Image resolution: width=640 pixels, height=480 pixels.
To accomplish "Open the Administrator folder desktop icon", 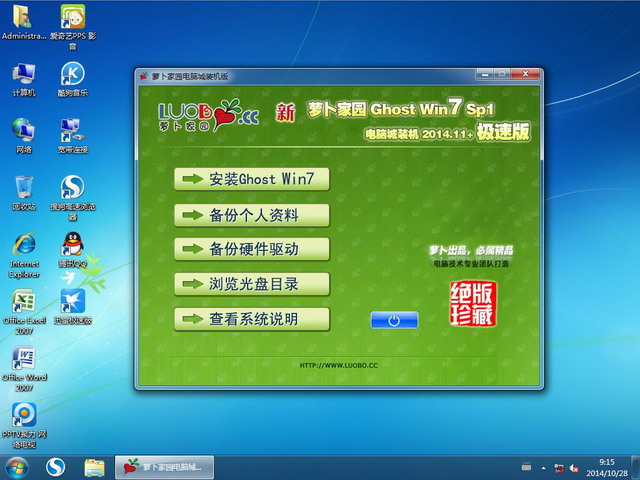I will (23, 23).
